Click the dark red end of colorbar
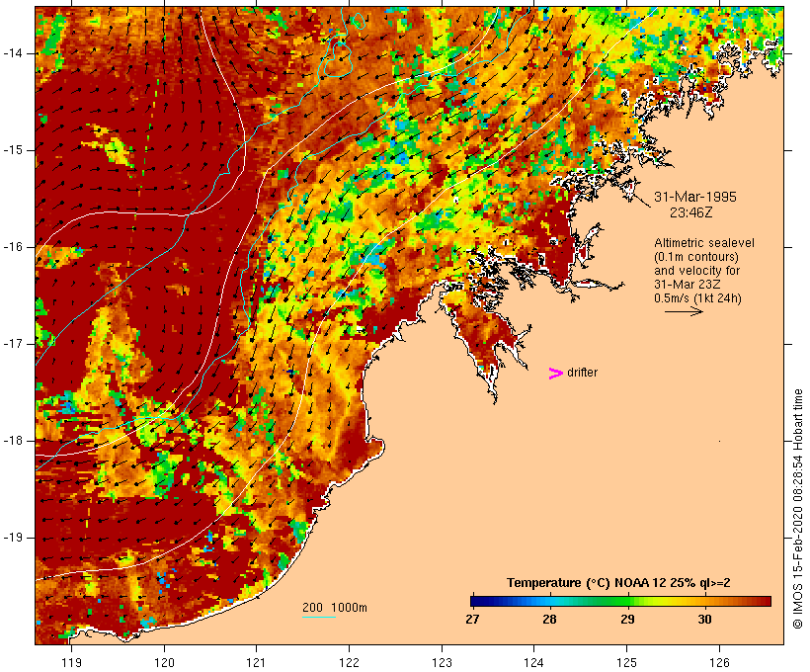 coord(767,601)
